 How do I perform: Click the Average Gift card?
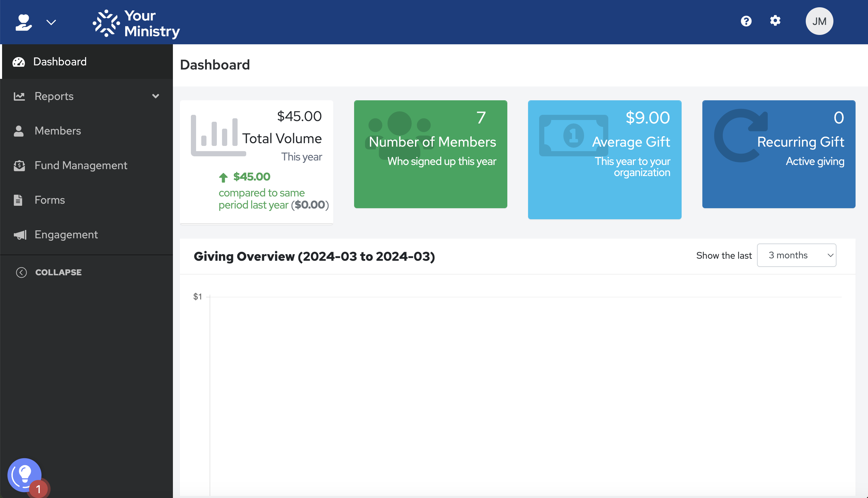(604, 159)
